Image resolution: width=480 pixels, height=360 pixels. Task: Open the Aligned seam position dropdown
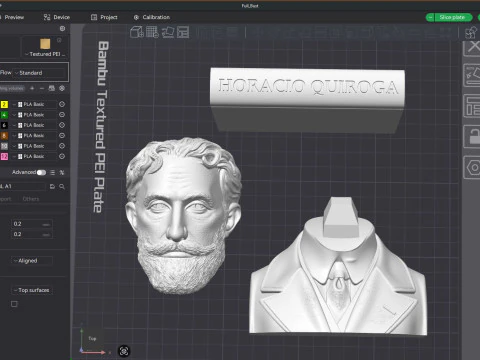[x=32, y=261]
